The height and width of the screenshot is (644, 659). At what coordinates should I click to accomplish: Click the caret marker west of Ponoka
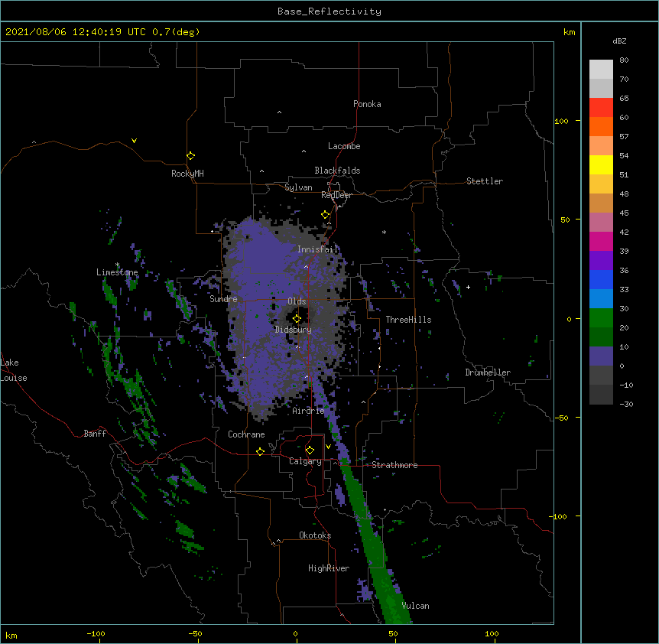(x=279, y=112)
